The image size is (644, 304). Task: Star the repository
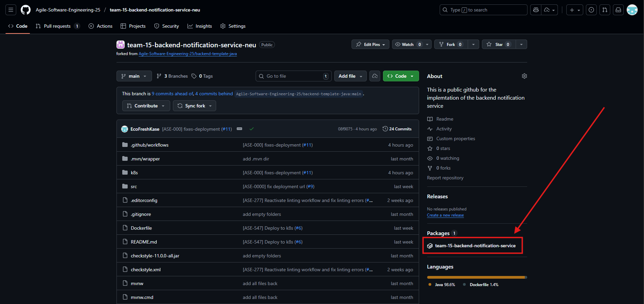tap(498, 44)
